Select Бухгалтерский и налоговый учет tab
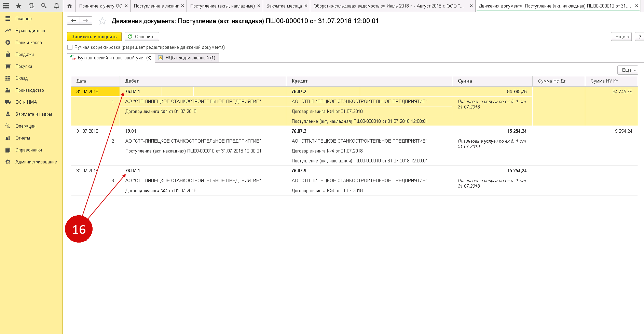Screen dimensions: 644x334 [111, 58]
